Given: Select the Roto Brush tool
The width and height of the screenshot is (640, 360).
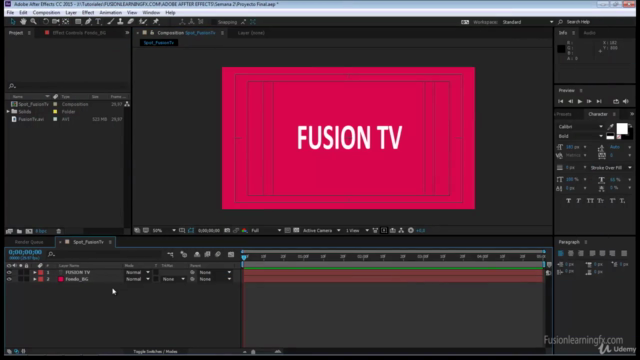Looking at the screenshot, I should point(143,22).
